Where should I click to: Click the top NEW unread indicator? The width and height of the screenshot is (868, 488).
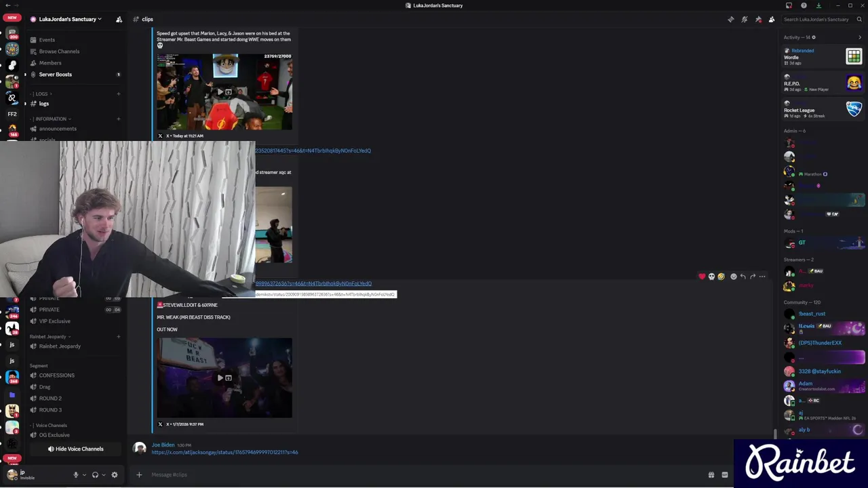(x=12, y=18)
